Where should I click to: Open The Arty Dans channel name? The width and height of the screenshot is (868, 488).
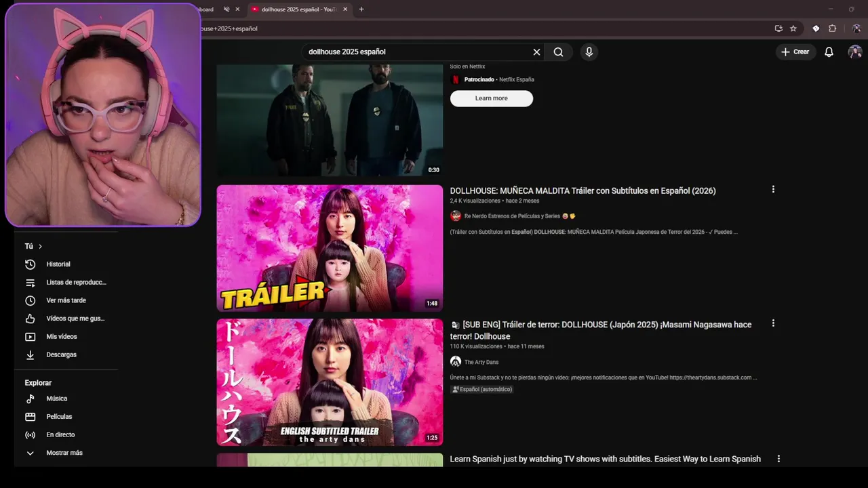click(481, 363)
